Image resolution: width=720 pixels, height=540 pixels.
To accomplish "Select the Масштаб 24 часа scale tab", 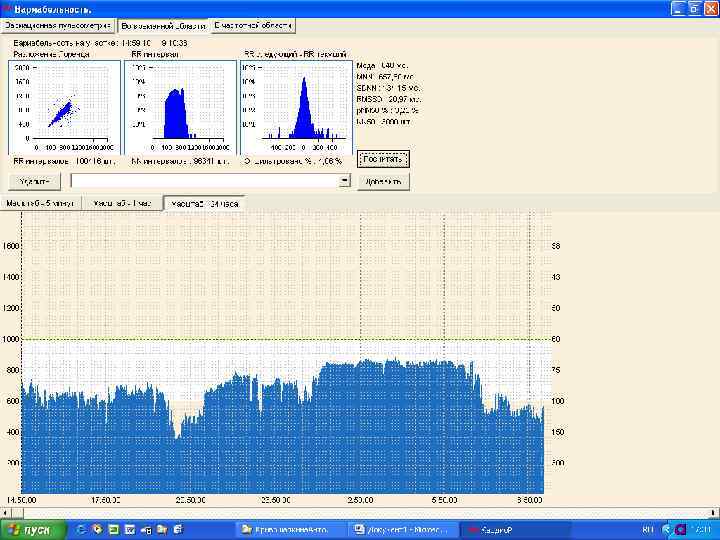I will click(204, 203).
